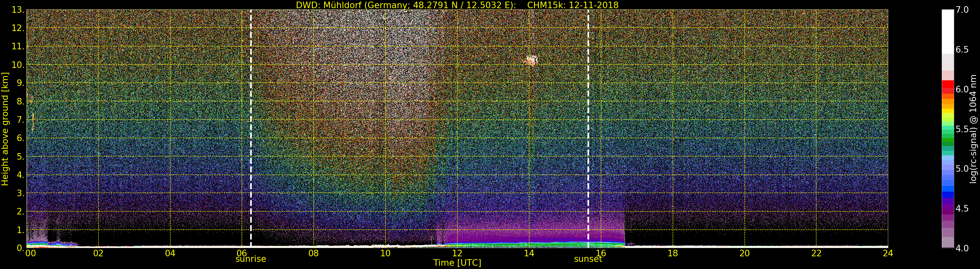Click the x-axis tick label 02

click(x=98, y=253)
